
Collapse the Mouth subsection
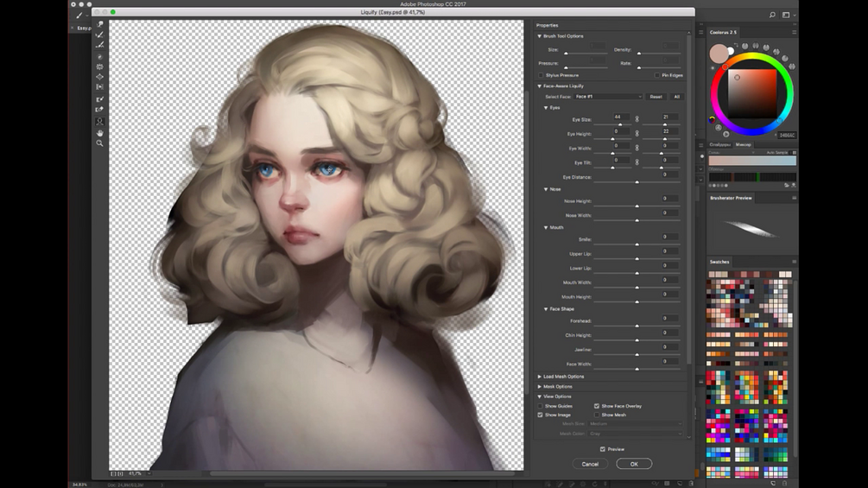coord(546,227)
